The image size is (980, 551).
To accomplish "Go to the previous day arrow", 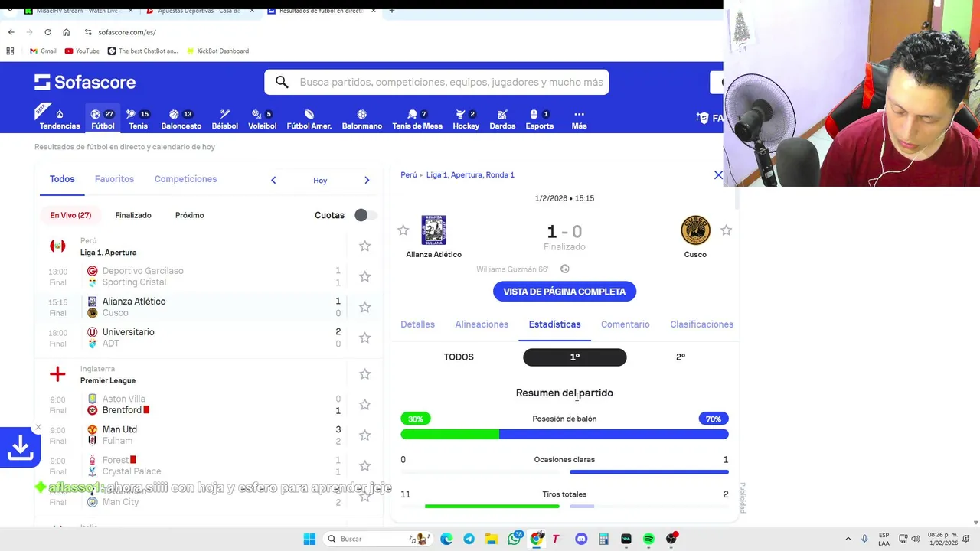I will click(x=273, y=180).
